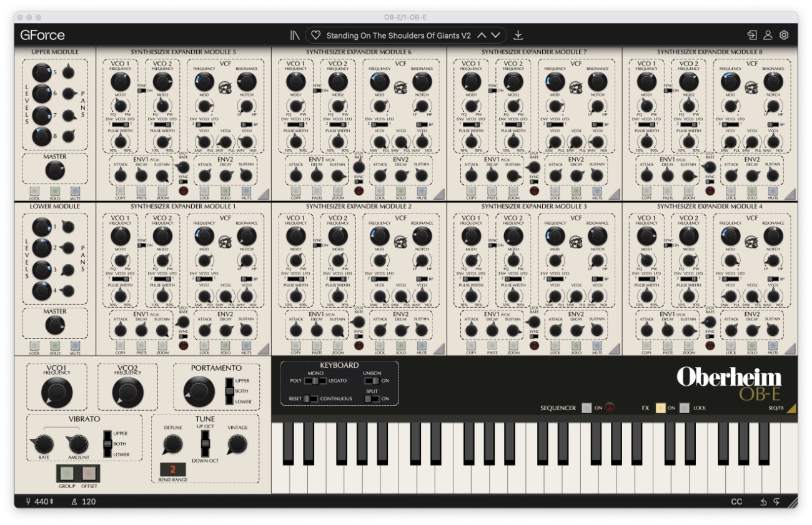The width and height of the screenshot is (812, 525).
Task: Click the CC label in the bottom bar
Action: (x=737, y=501)
